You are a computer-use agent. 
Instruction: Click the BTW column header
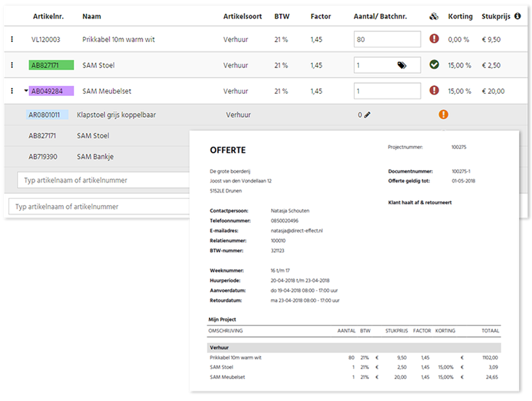click(x=282, y=17)
